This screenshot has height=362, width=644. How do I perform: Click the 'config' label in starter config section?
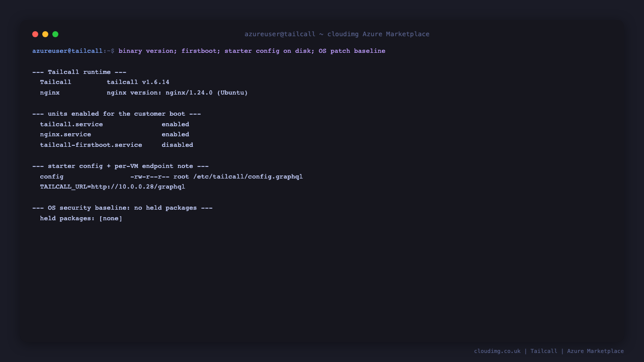pos(52,176)
